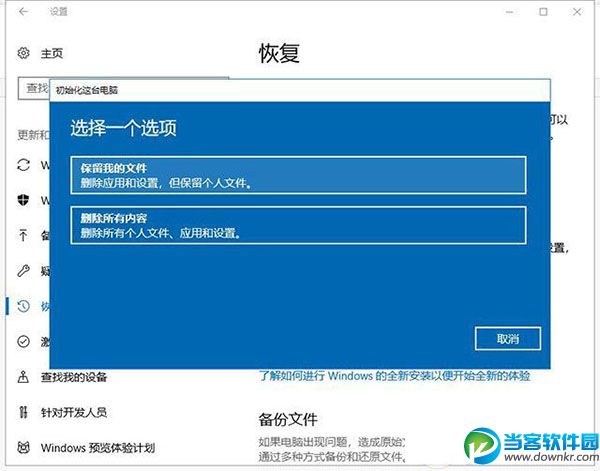600x471 pixels.
Task: Cancel the reset dialog with 取消
Action: (x=508, y=339)
